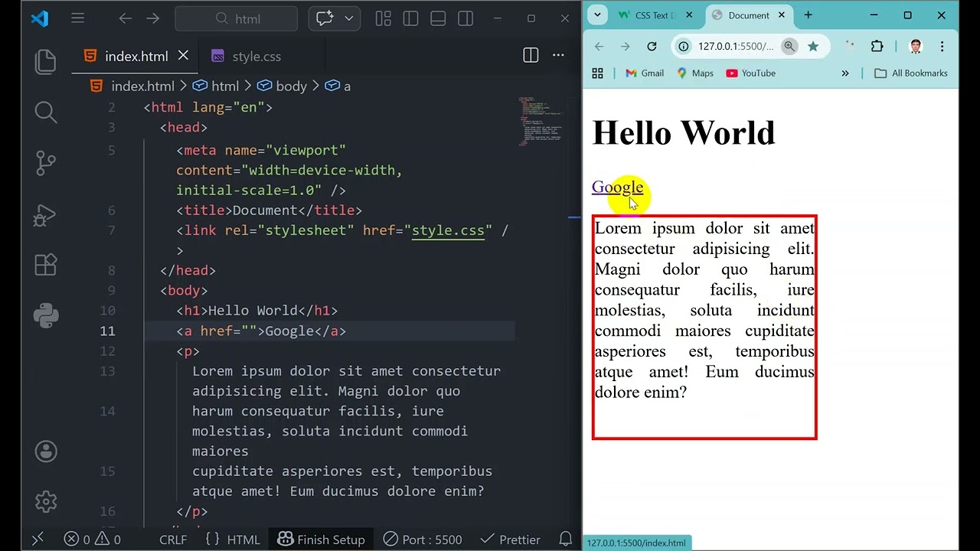Toggle the bottom panel visibility

click(438, 18)
